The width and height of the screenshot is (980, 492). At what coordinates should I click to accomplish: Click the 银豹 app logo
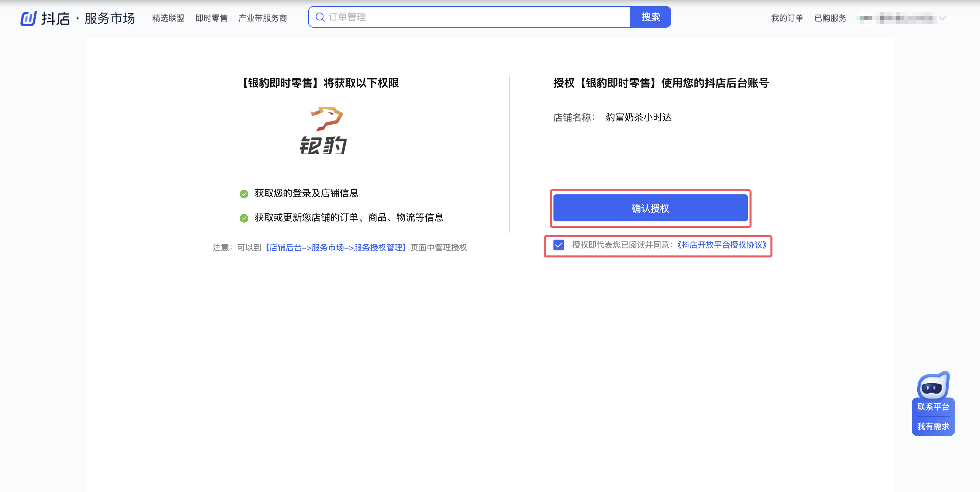coord(324,130)
